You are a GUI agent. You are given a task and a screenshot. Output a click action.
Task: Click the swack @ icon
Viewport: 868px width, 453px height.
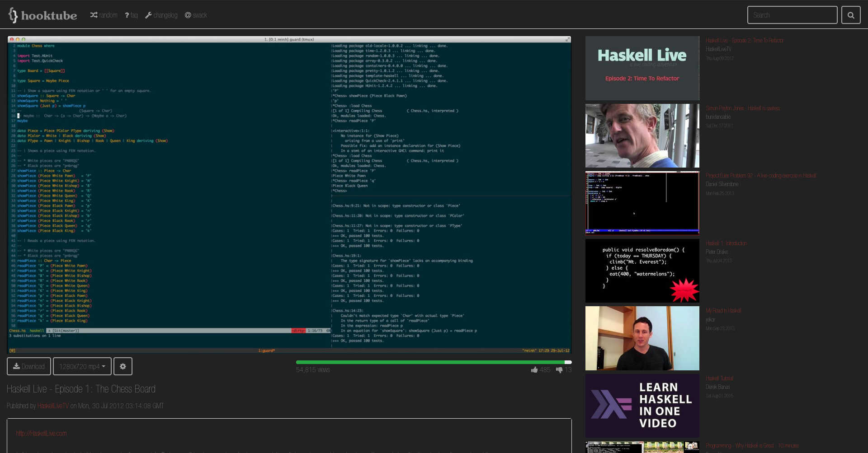pyautogui.click(x=188, y=15)
